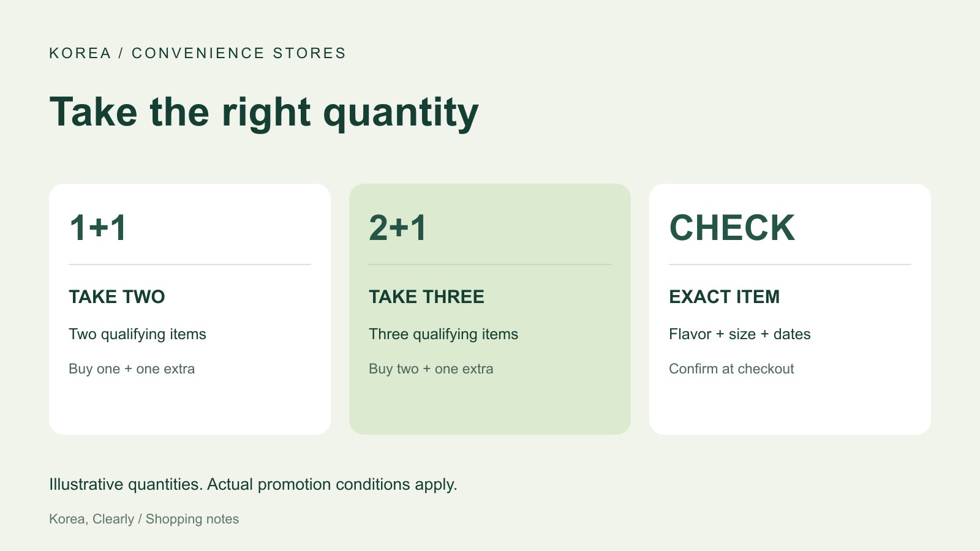
Task: Select the EXACT ITEM label
Action: tap(724, 297)
